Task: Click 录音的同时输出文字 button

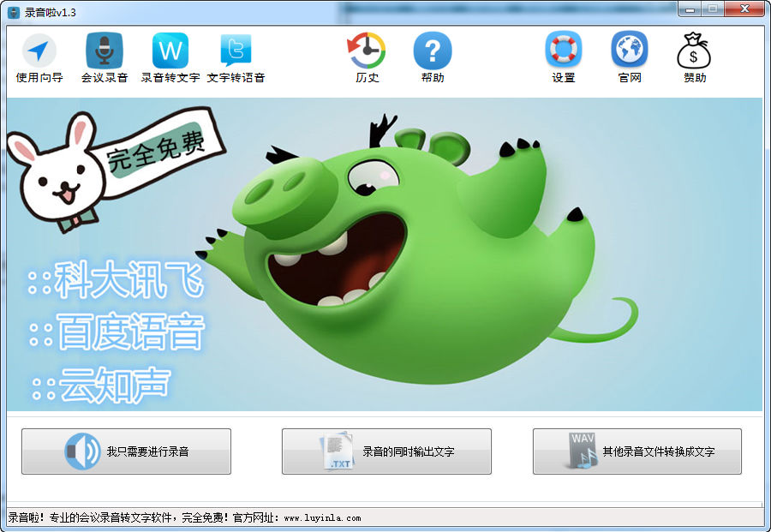Action: (x=386, y=451)
